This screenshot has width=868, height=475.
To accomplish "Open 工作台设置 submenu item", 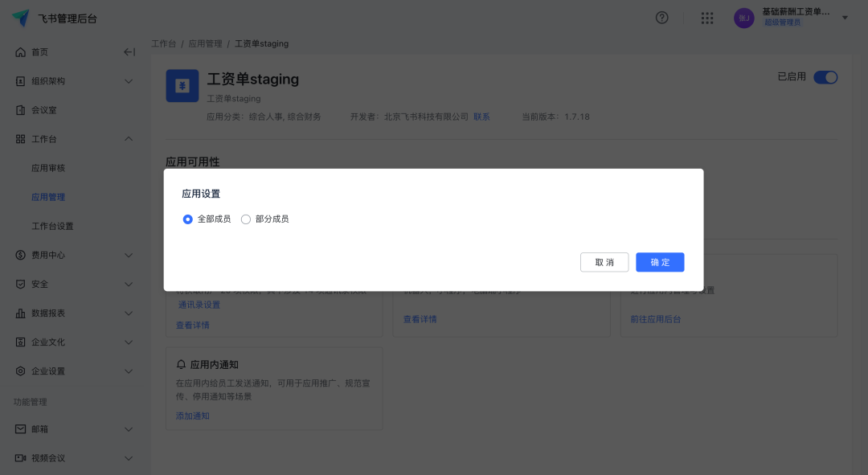I will click(52, 226).
